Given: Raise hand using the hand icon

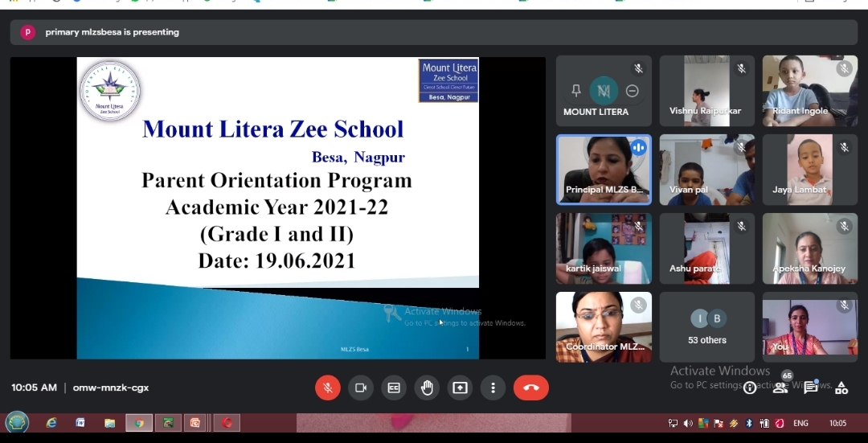Looking at the screenshot, I should (x=427, y=388).
